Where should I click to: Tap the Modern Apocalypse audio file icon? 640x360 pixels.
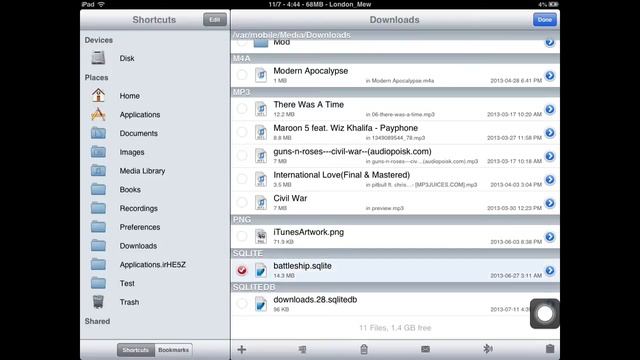point(261,75)
